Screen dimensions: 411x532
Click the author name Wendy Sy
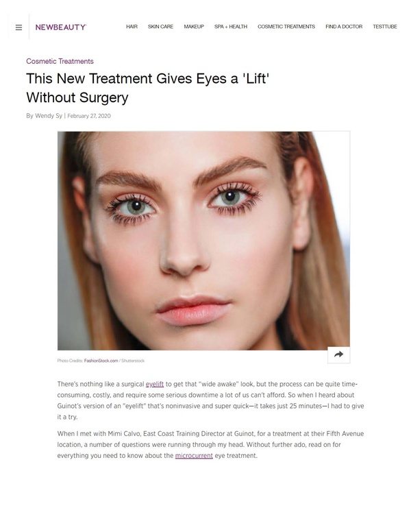pos(49,116)
